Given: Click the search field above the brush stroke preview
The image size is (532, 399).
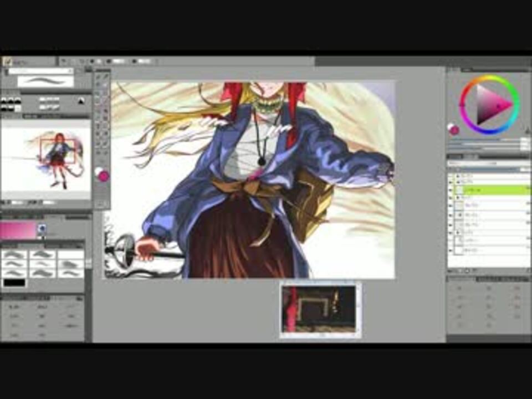Looking at the screenshot, I should [40, 70].
